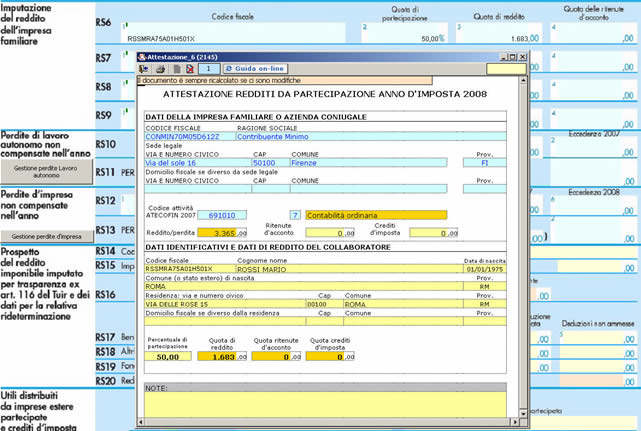The width and height of the screenshot is (641, 431).
Task: Click the ATECOFIN 2007 code field 691010
Action: click(x=223, y=214)
